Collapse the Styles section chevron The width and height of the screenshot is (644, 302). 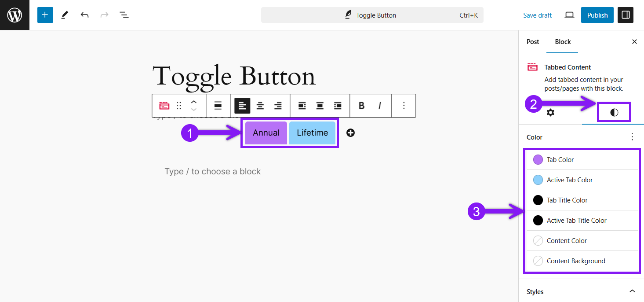pos(632,291)
